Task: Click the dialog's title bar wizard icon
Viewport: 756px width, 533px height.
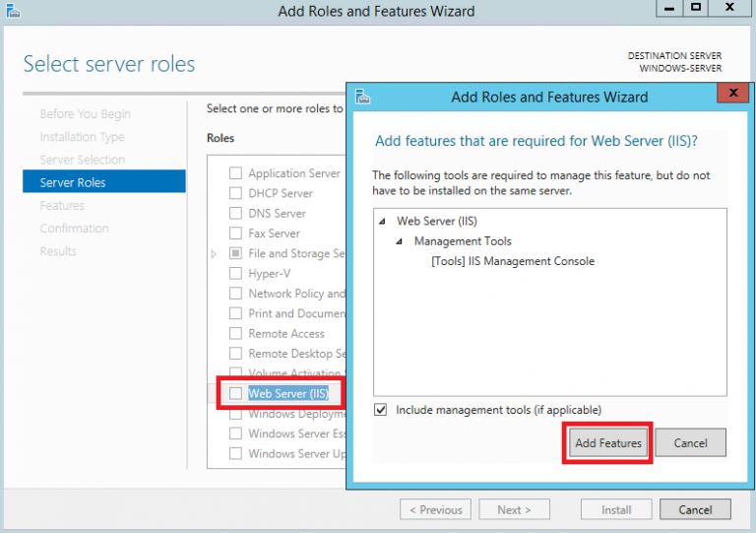Action: (362, 96)
